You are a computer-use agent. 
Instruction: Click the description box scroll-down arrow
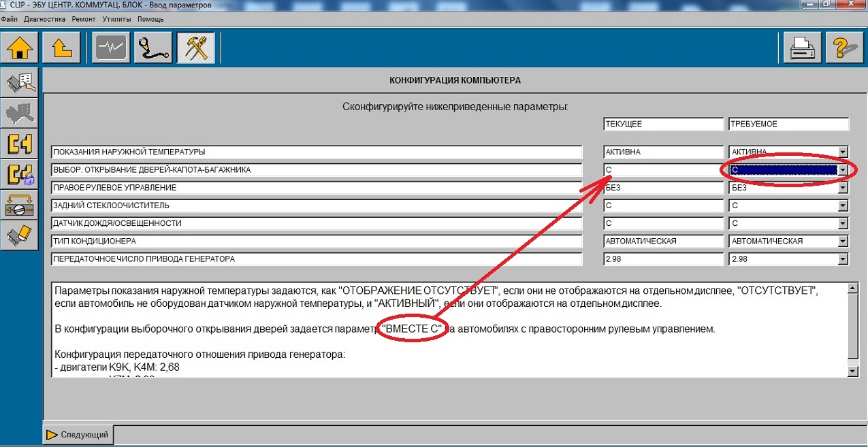[x=853, y=371]
